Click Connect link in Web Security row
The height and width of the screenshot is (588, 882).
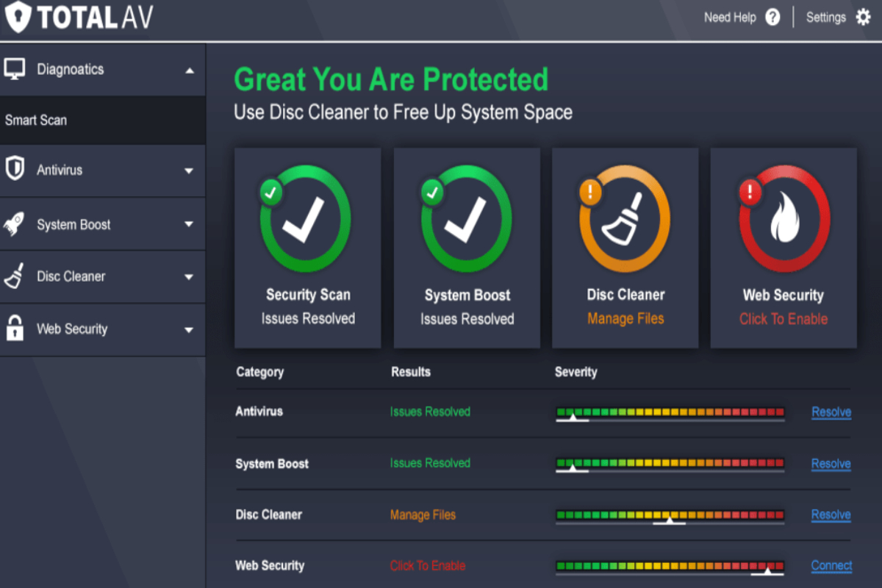(831, 565)
